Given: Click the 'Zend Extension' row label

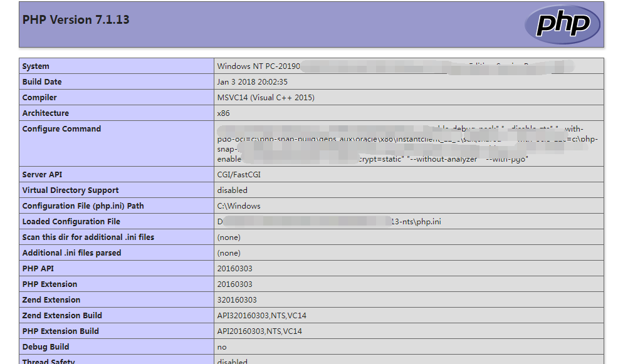Looking at the screenshot, I should tap(51, 300).
